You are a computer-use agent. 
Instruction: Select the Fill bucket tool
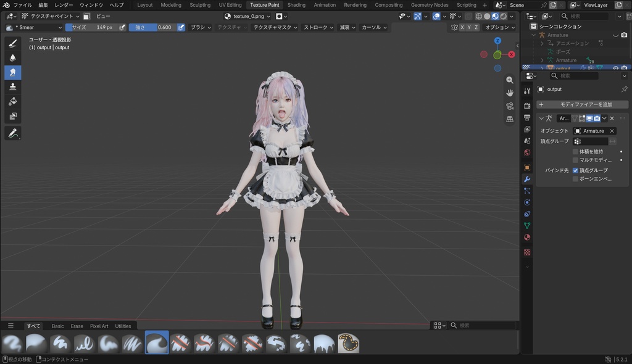click(13, 101)
